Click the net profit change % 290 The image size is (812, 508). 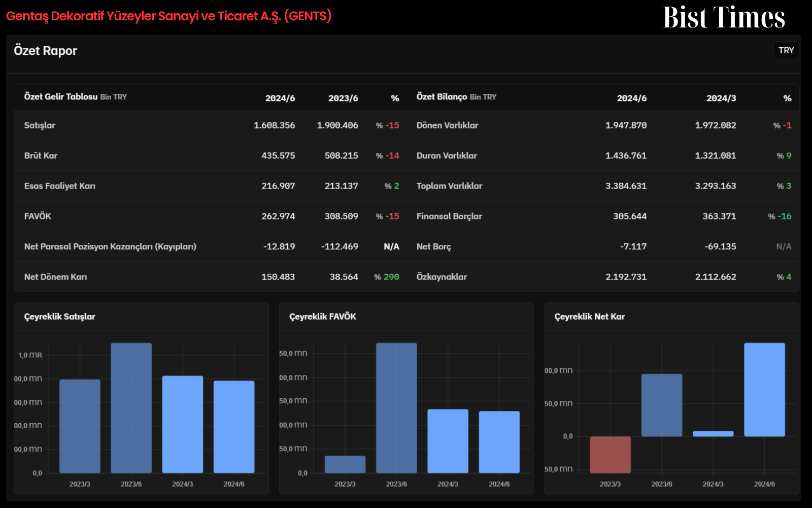click(x=387, y=277)
